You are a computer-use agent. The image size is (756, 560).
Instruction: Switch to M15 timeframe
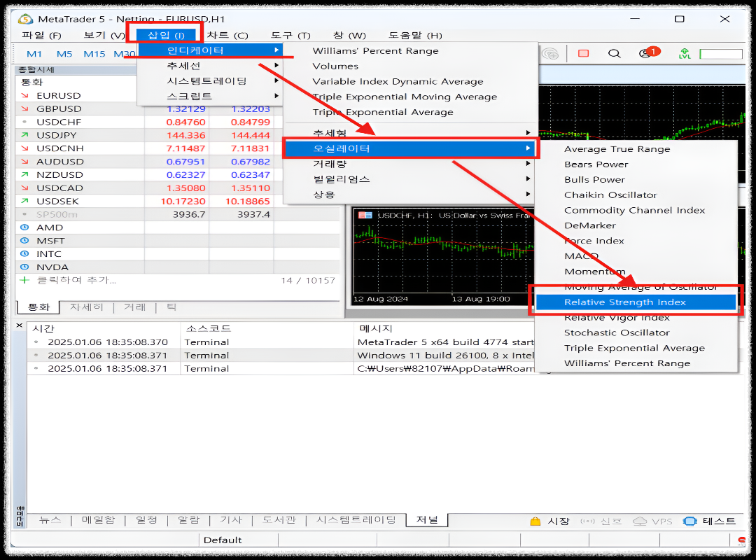click(x=94, y=54)
